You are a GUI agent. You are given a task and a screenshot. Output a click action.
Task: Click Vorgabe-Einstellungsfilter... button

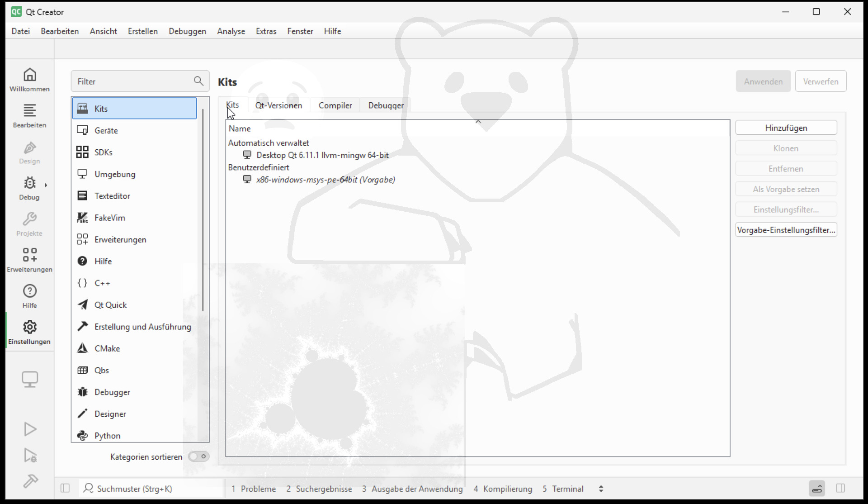coord(786,230)
